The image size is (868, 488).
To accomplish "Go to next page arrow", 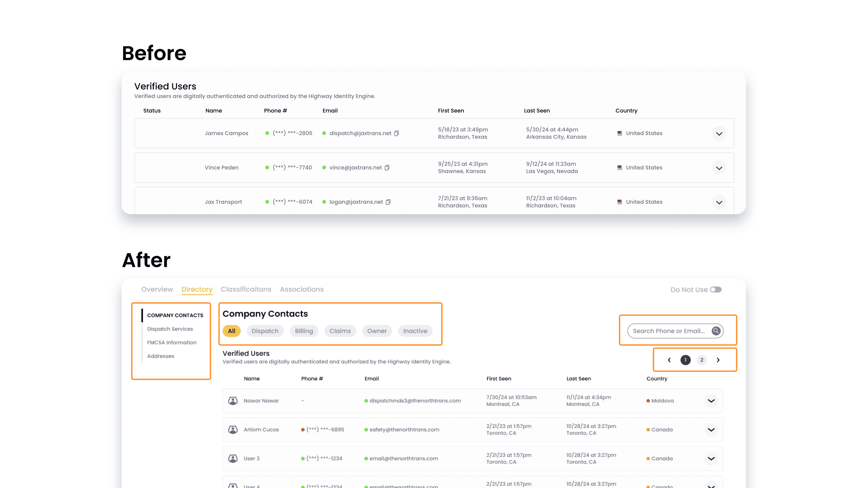I will [x=718, y=360].
